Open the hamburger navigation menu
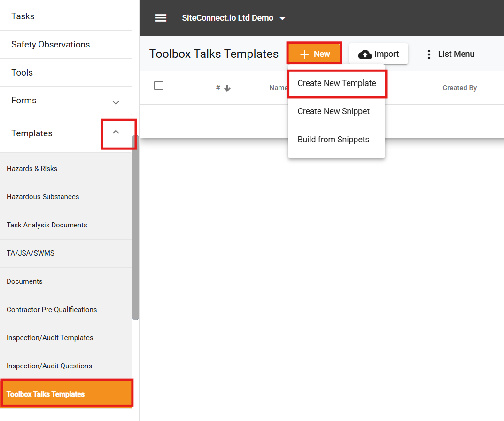Screen dimensions: 504x421 point(161,18)
